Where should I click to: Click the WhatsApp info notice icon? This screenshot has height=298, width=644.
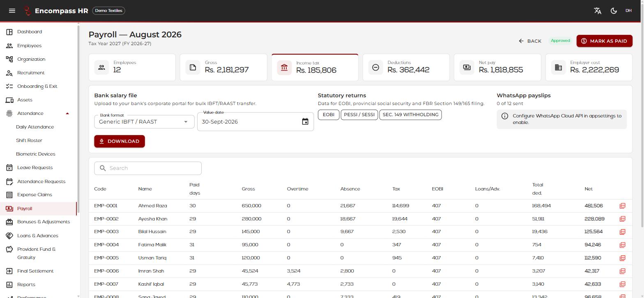click(x=505, y=116)
